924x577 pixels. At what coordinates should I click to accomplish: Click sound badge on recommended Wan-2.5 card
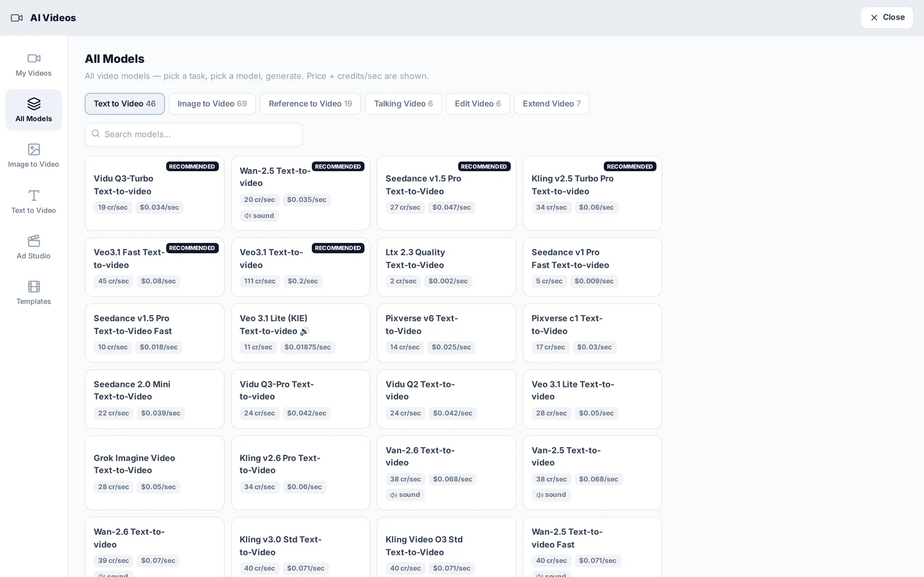259,216
